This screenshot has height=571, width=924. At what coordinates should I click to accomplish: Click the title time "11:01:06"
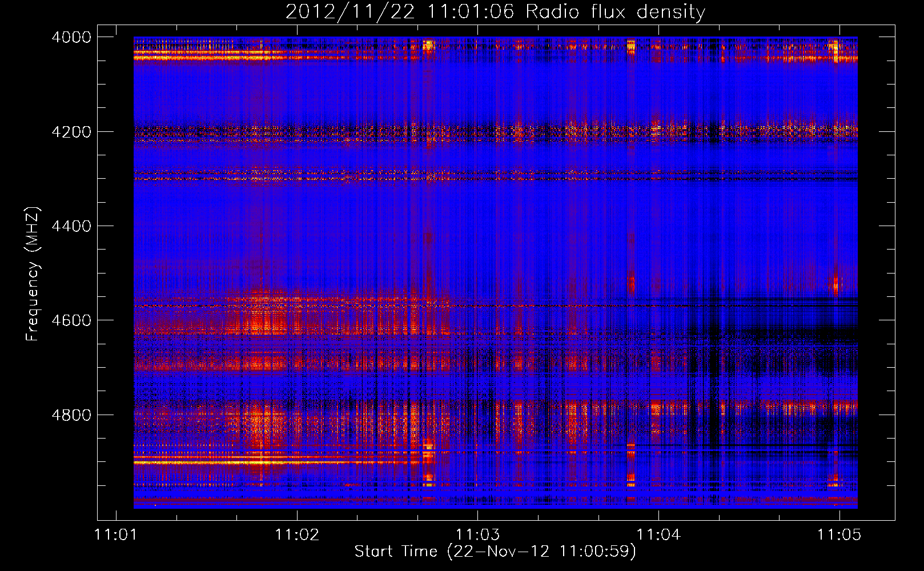tap(471, 12)
